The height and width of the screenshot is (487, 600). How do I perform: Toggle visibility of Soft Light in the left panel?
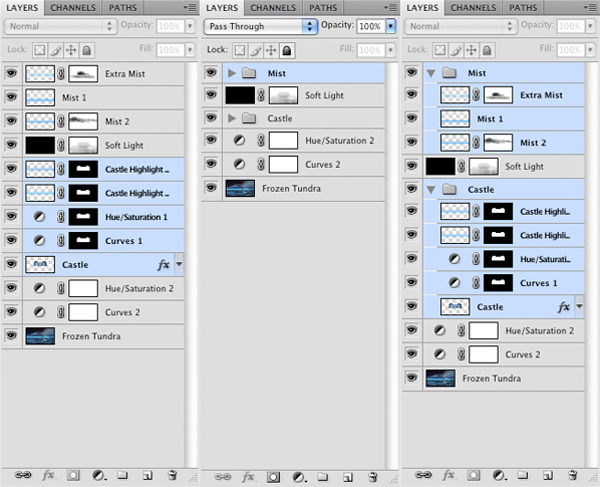(x=11, y=144)
